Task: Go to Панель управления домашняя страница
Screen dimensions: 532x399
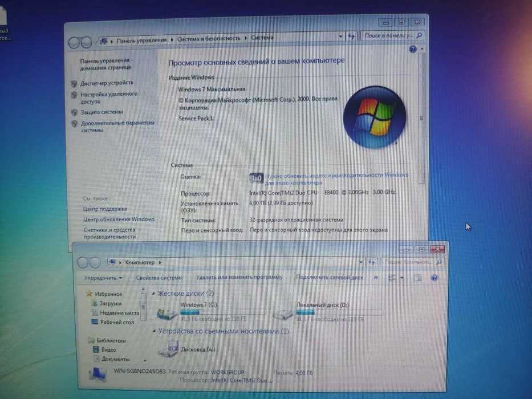Action: pyautogui.click(x=106, y=64)
